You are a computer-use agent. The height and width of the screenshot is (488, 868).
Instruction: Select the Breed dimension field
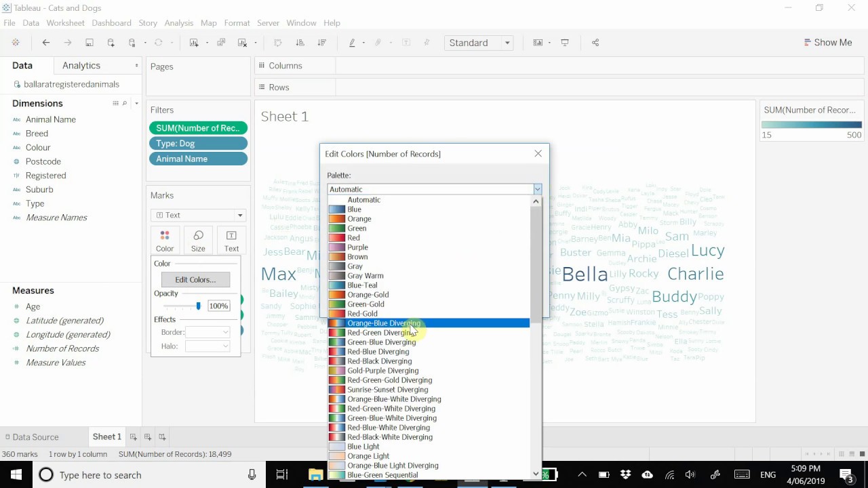[37, 134]
